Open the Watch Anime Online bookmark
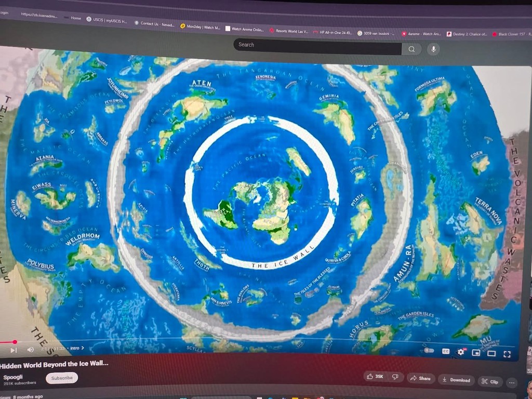 click(245, 29)
